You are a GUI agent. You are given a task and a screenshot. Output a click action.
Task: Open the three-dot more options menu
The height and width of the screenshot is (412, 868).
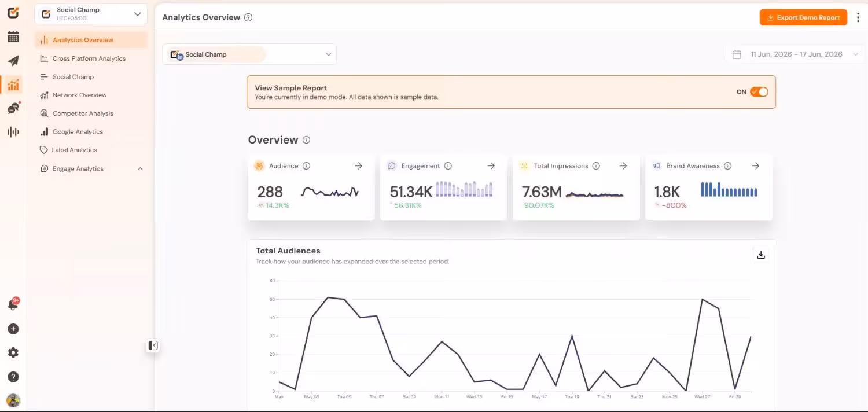858,17
